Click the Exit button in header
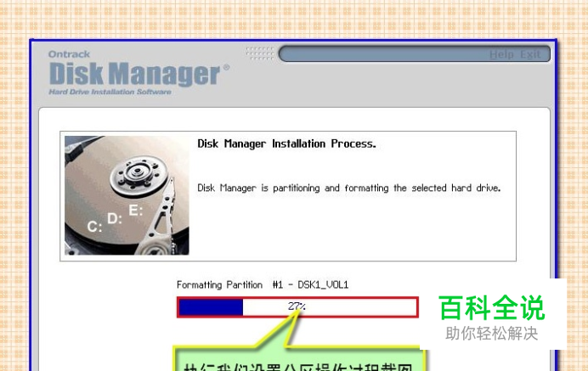The width and height of the screenshot is (588, 371). 530,54
